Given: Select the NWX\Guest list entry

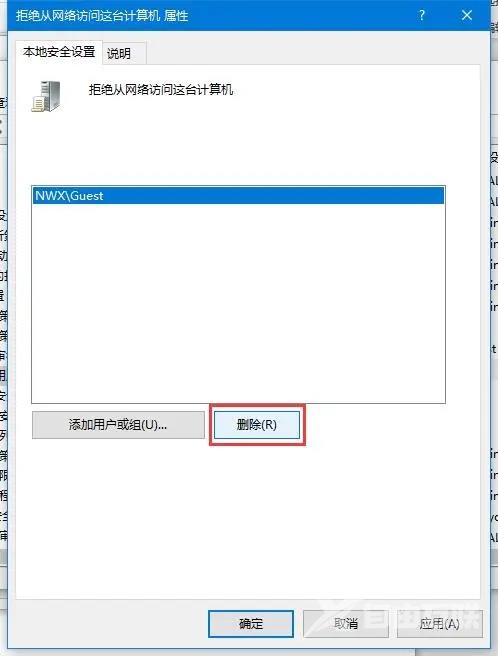Looking at the screenshot, I should [238, 196].
